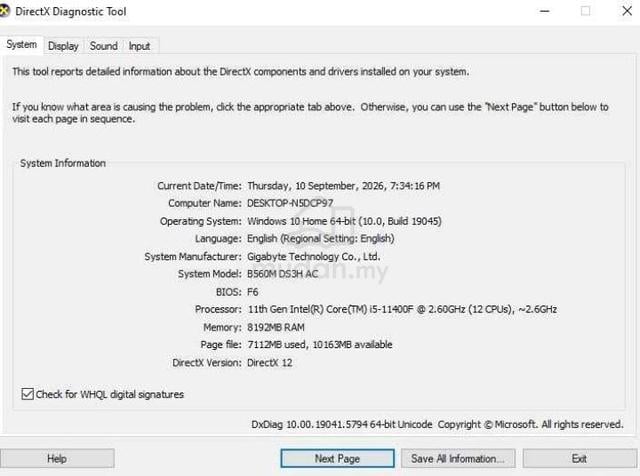Click the language value 'English (Regional Setting: English)'
The image size is (640, 476).
pyautogui.click(x=321, y=238)
